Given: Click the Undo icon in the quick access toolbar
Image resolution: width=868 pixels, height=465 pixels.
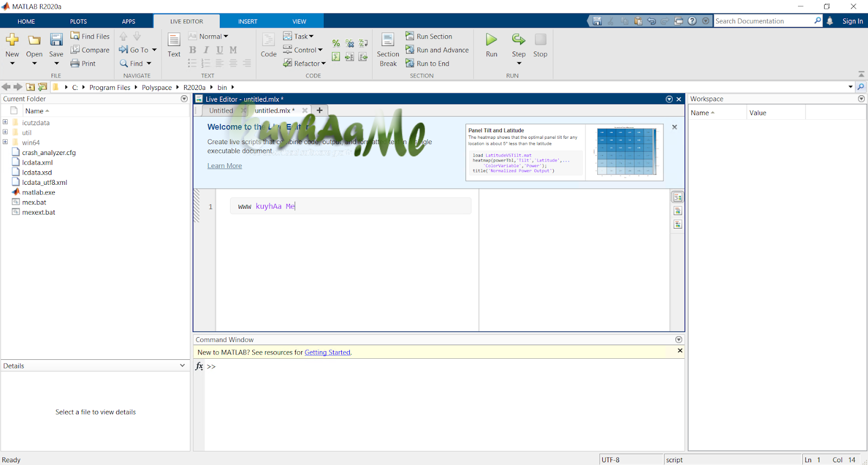Looking at the screenshot, I should point(652,21).
